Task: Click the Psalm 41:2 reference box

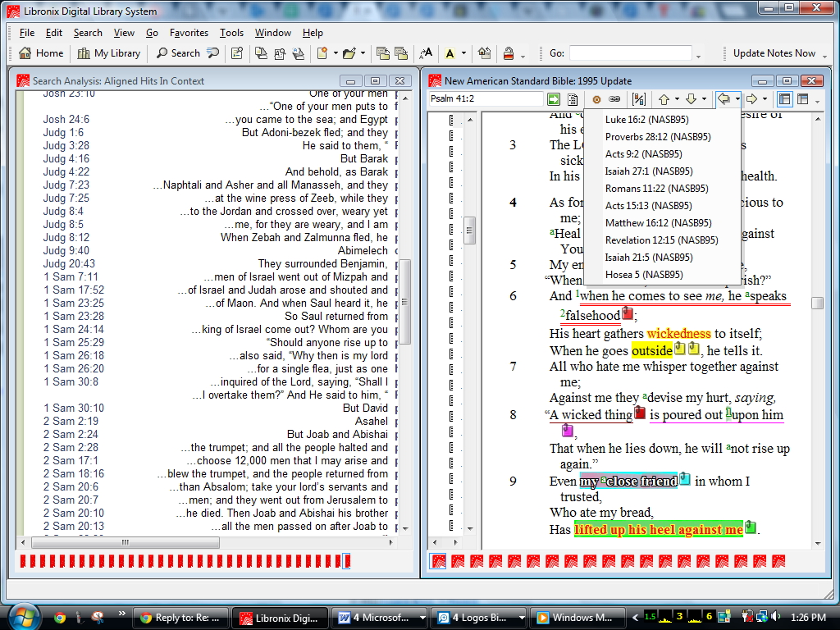Action: click(486, 98)
